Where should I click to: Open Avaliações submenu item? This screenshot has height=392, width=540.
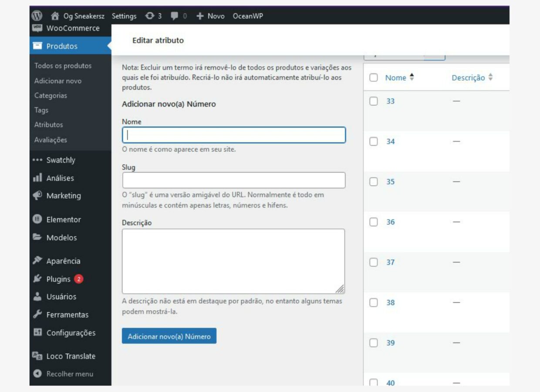[x=51, y=140]
